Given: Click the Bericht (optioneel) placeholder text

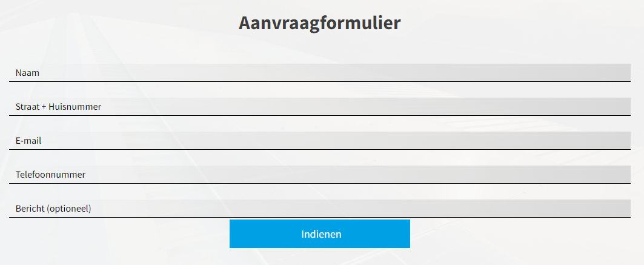Looking at the screenshot, I should [x=53, y=209].
